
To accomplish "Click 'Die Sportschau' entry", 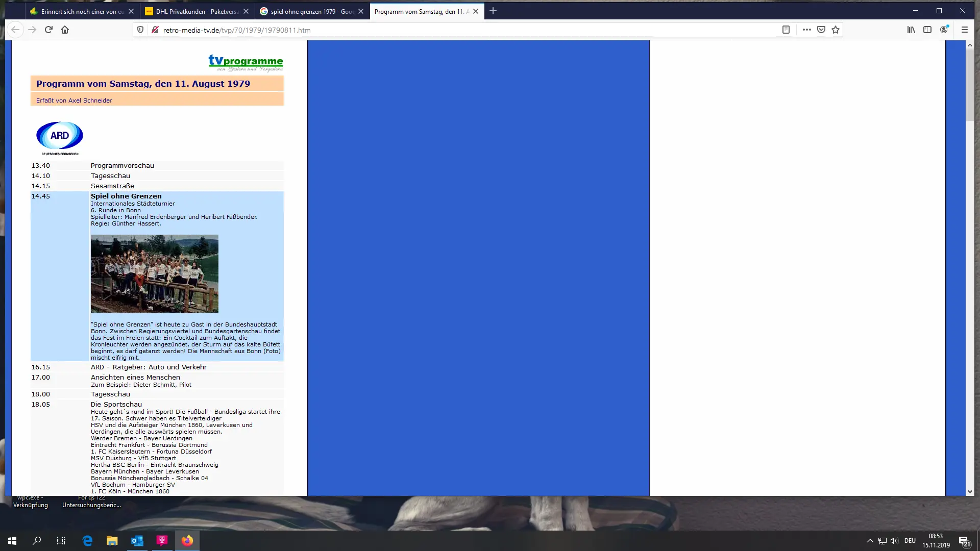I will pos(116,404).
